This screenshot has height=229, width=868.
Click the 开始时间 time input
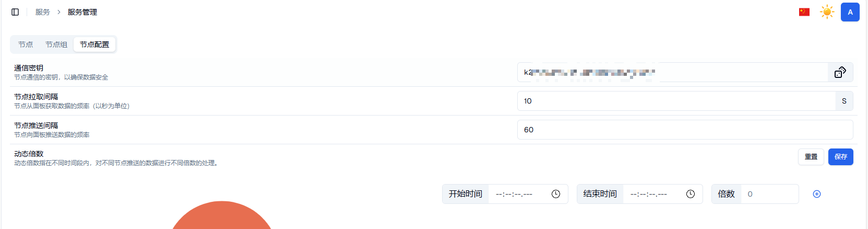tap(517, 194)
